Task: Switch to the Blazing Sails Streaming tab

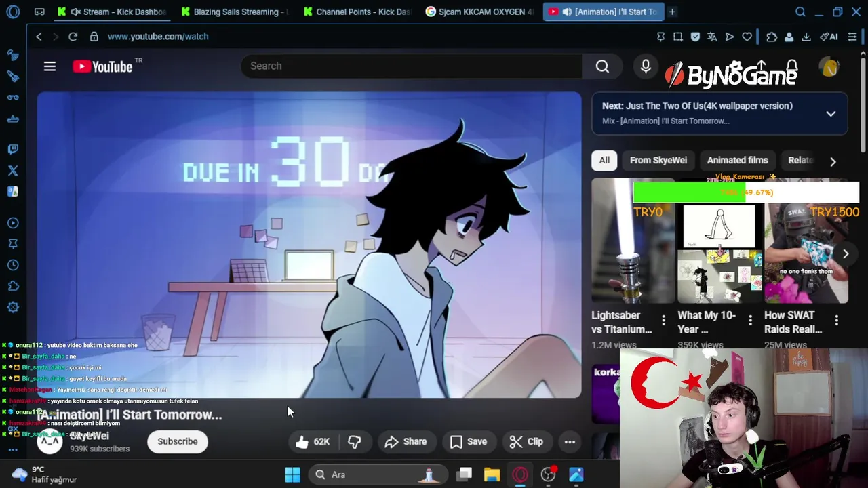Action: point(234,12)
